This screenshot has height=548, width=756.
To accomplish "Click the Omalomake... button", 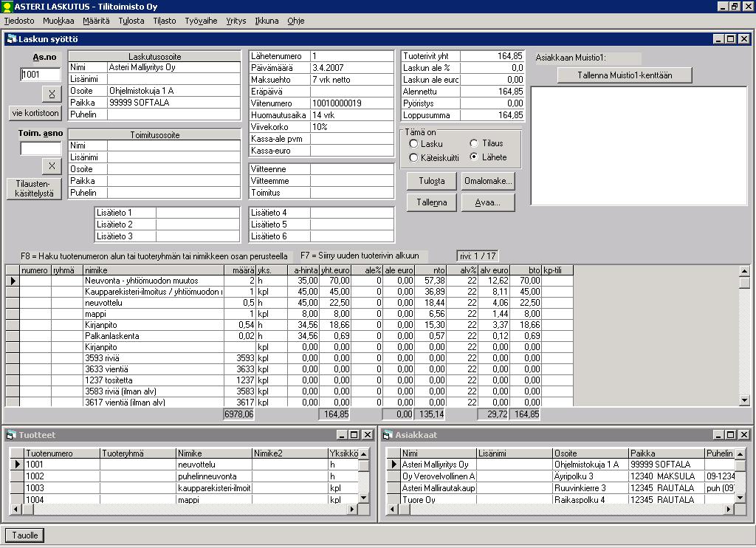I will click(488, 181).
